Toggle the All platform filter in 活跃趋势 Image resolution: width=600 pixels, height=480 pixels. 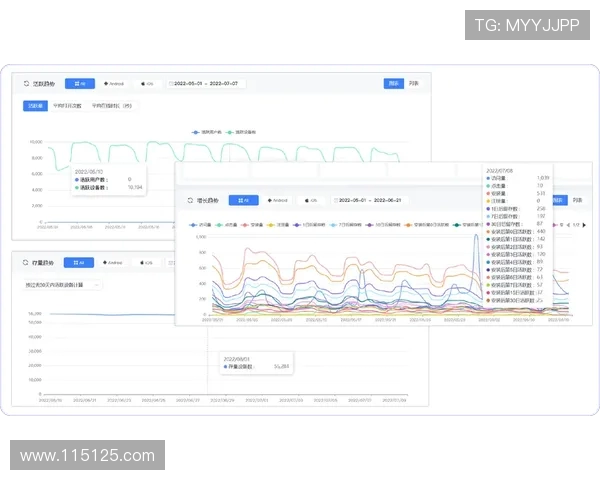click(81, 84)
